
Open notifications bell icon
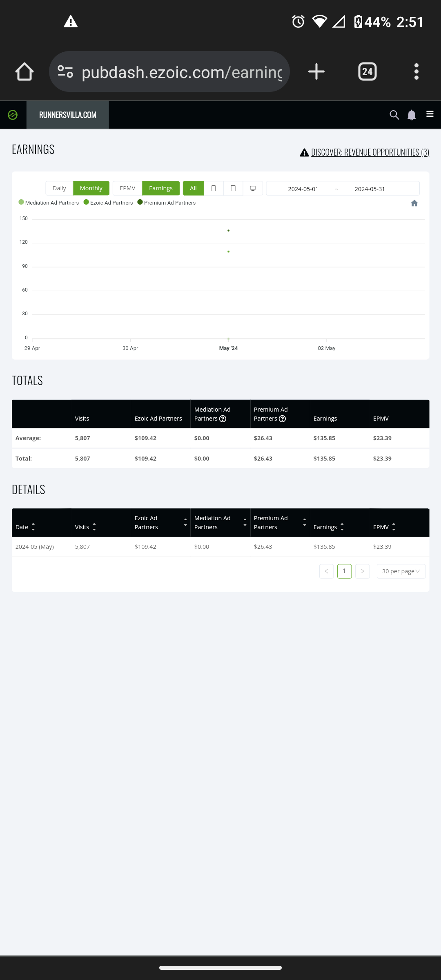(412, 115)
